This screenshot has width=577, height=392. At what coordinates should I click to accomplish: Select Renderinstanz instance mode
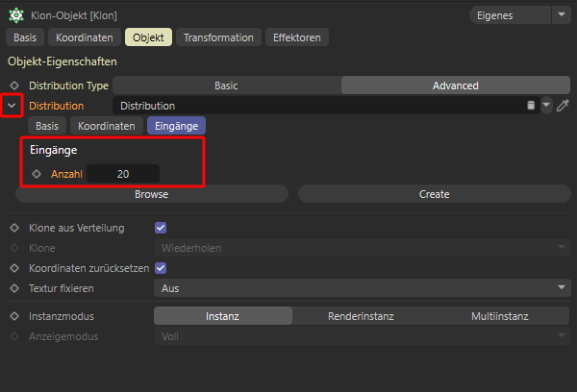pyautogui.click(x=362, y=316)
